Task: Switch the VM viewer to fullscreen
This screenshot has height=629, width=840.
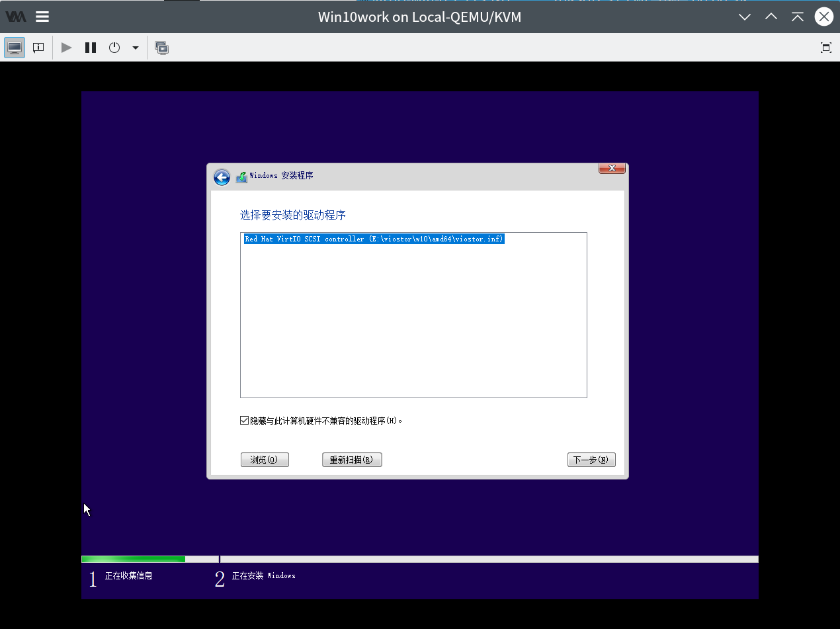Action: point(825,48)
